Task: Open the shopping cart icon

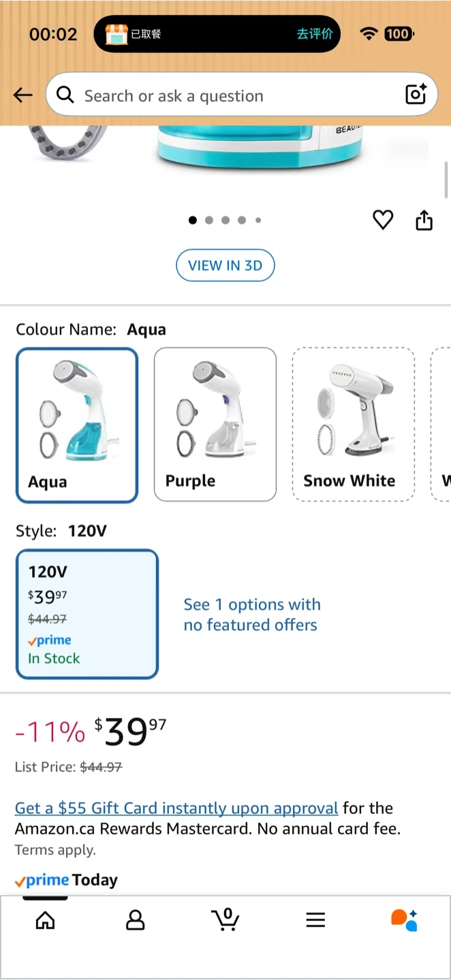Action: pyautogui.click(x=226, y=919)
